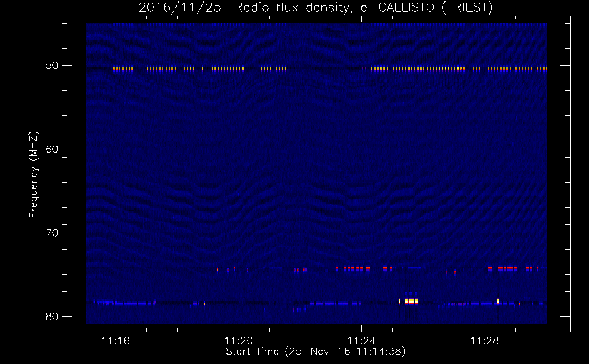
Task: Click the plot title '2016/11/25 Radio flux density, e-CALLISTO (TRIEST)'
Action: (x=316, y=7)
